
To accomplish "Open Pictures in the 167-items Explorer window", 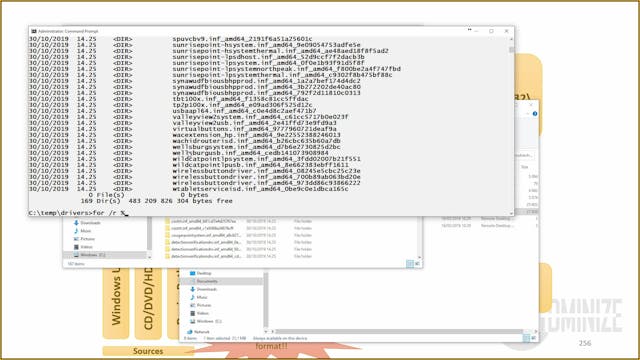I will click(84, 239).
